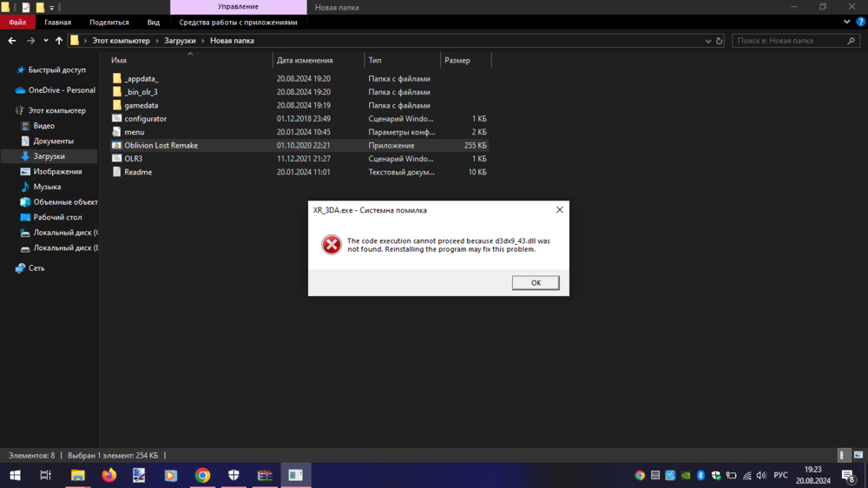Click Properties quick access toolbar icon
This screenshot has width=868, height=488.
click(x=25, y=7)
